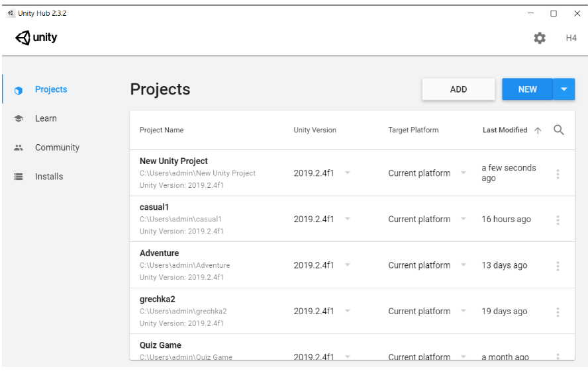The height and width of the screenshot is (373, 588).
Task: Open the Community section
Action: coord(57,147)
